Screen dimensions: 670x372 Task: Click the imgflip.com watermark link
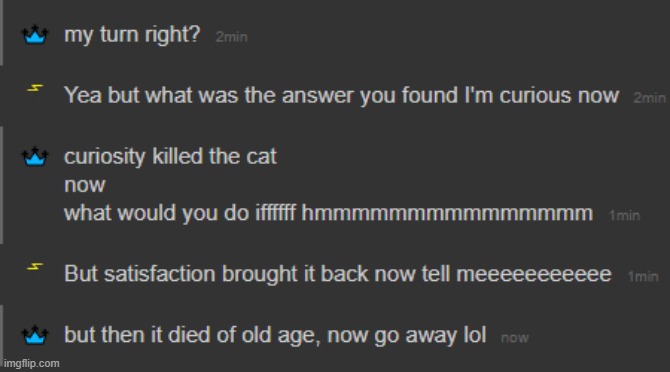(x=31, y=363)
